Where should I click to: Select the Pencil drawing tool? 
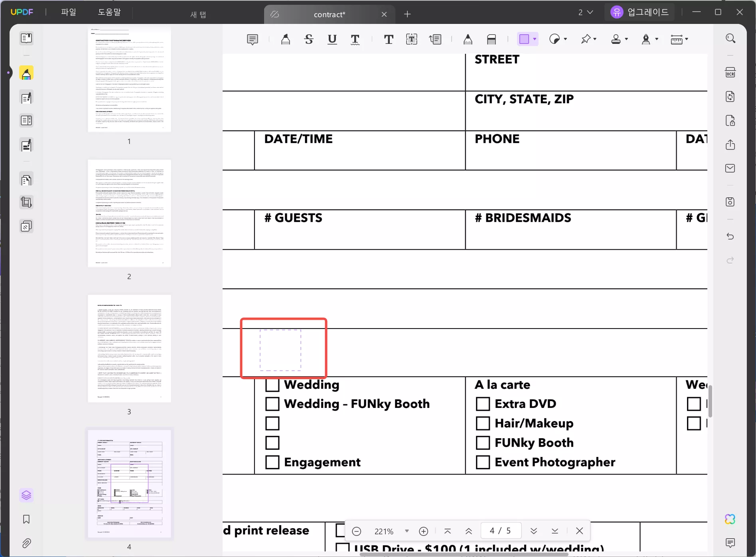(x=468, y=39)
